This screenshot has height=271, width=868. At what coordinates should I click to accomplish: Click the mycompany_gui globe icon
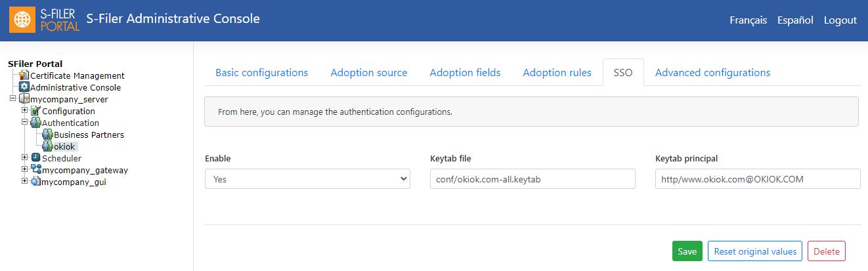click(36, 182)
